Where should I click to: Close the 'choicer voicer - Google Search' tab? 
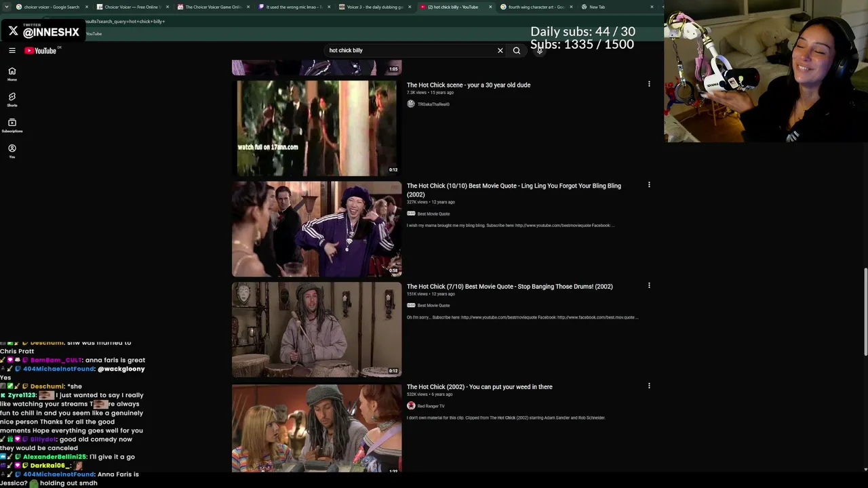pos(87,7)
